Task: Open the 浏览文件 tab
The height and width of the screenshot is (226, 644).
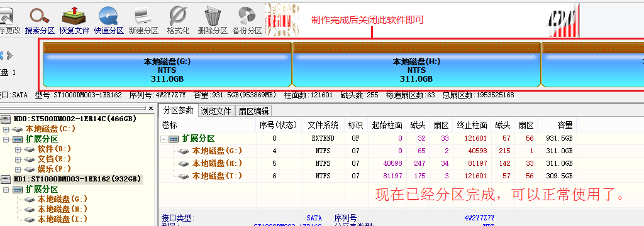Action: pos(216,111)
